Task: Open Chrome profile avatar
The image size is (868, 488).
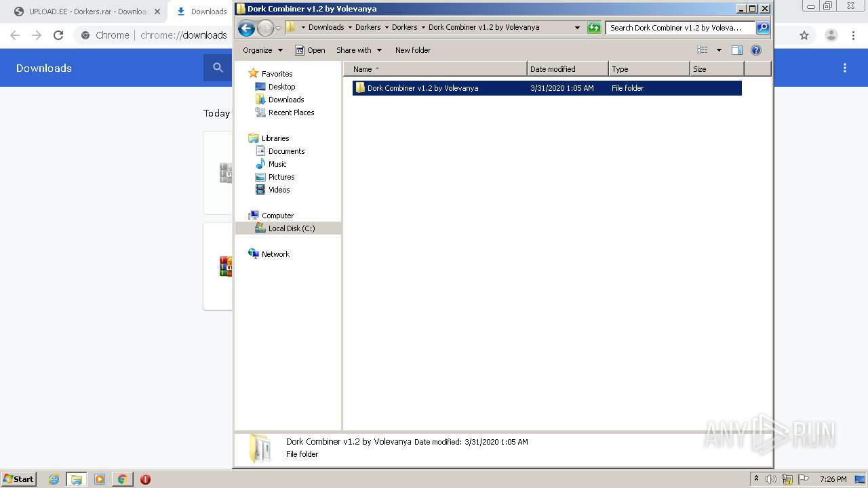Action: pyautogui.click(x=831, y=35)
